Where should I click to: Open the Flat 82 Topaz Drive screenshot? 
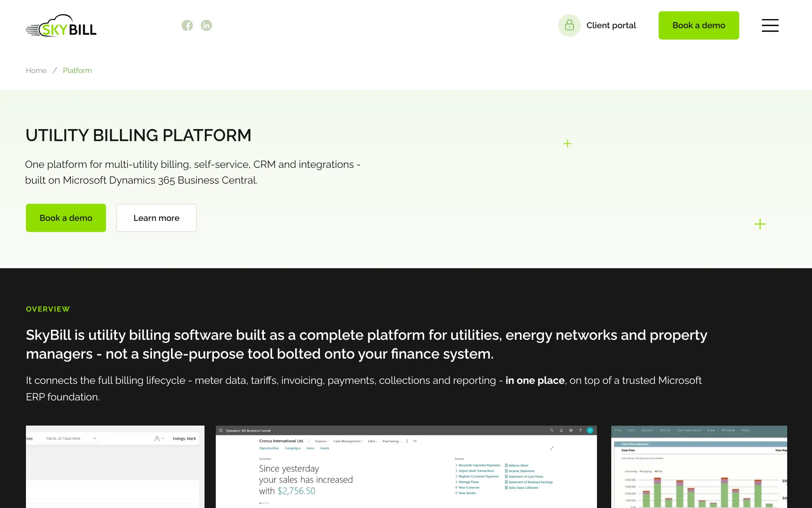(x=115, y=467)
